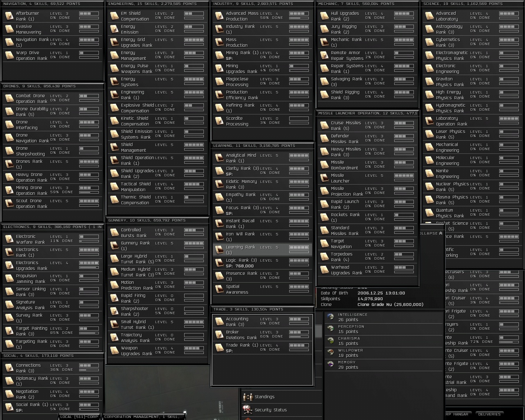Toggle the Electronics skill group header
This screenshot has width=525, height=420.
click(x=52, y=227)
